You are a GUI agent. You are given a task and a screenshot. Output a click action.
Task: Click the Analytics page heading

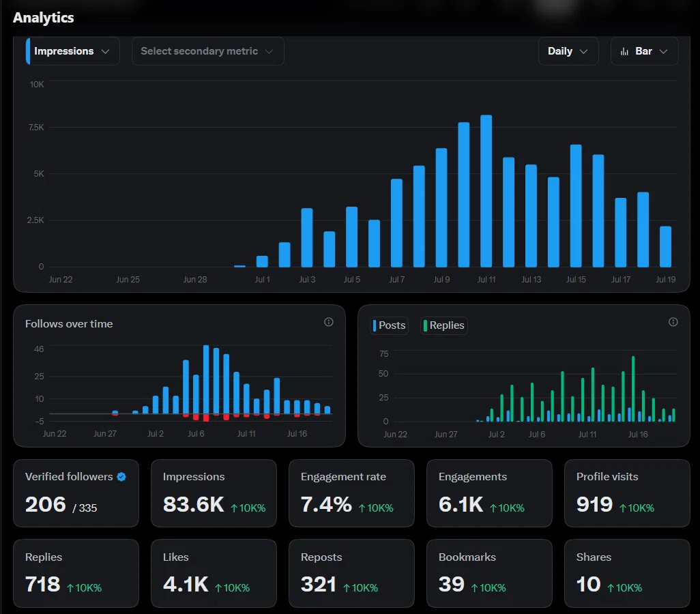point(43,18)
